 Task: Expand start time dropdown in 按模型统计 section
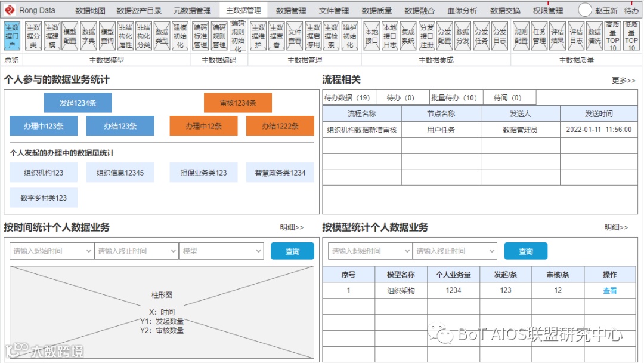(370, 251)
